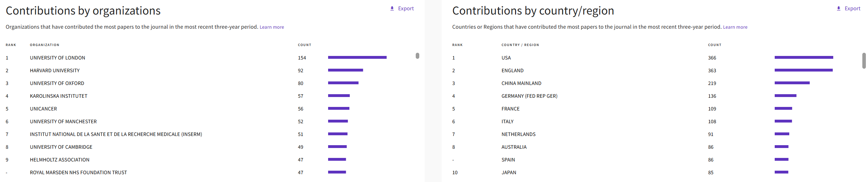Select GERMANY (FED REP GER) country name
The height and width of the screenshot is (182, 868).
coord(530,96)
